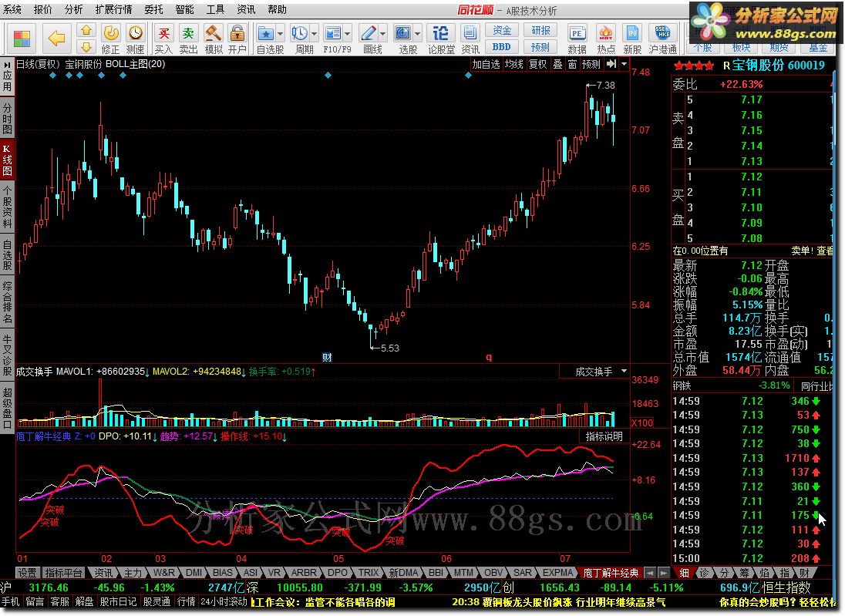Viewport: 845px width, 616px height.
Task: Open the 扩展行情 menu
Action: 113,9
